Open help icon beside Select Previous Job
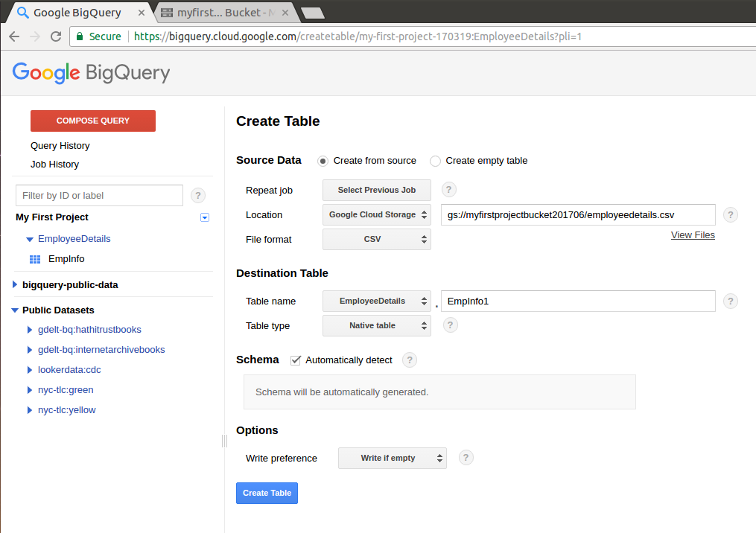 click(x=448, y=190)
